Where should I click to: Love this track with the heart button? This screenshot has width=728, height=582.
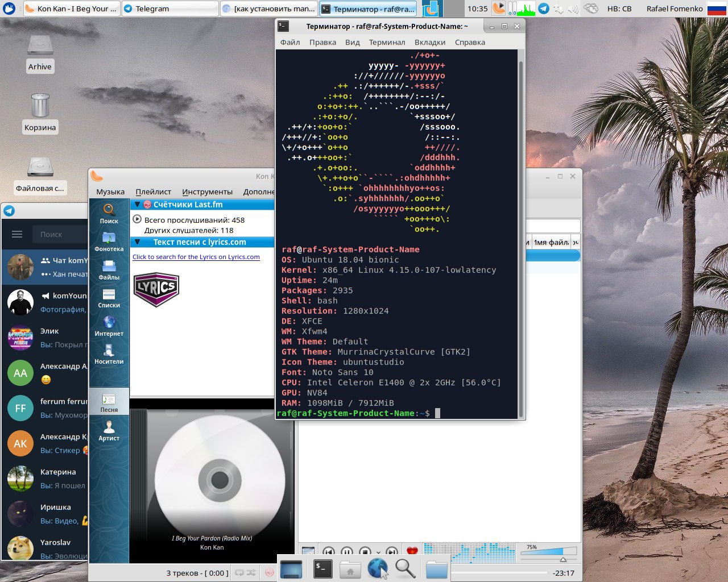[x=412, y=551]
